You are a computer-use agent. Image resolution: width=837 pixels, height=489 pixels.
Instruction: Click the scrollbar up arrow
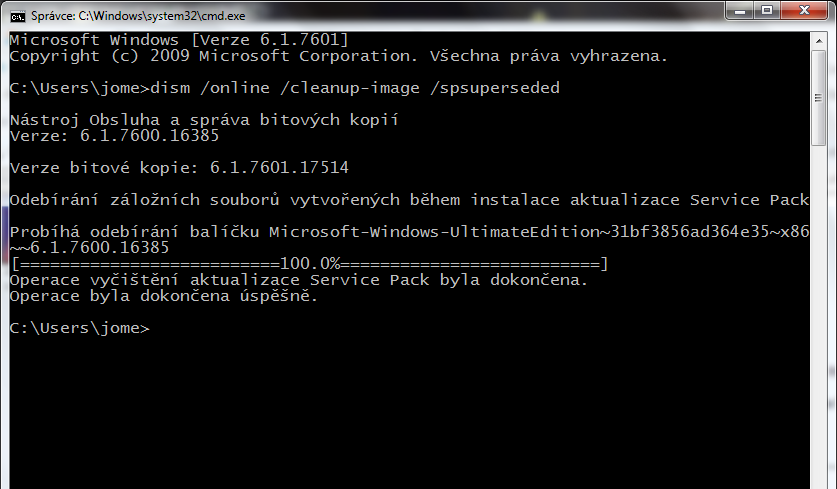pyautogui.click(x=818, y=41)
